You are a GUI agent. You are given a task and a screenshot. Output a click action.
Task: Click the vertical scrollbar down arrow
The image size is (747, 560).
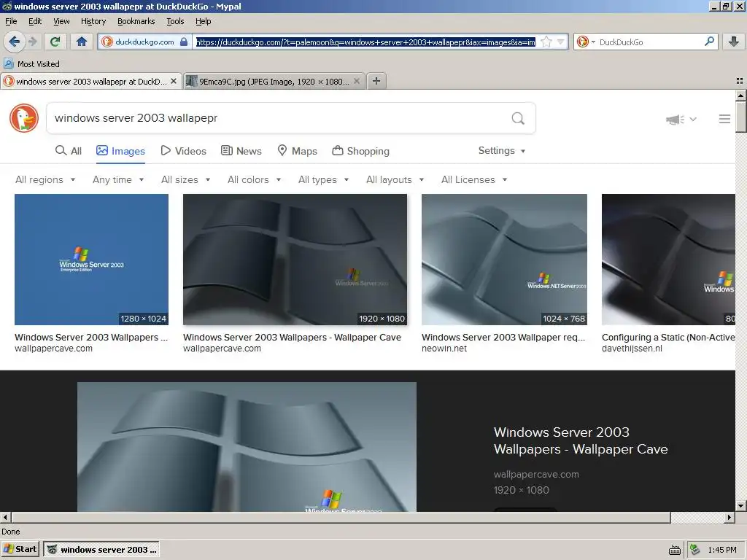click(741, 506)
